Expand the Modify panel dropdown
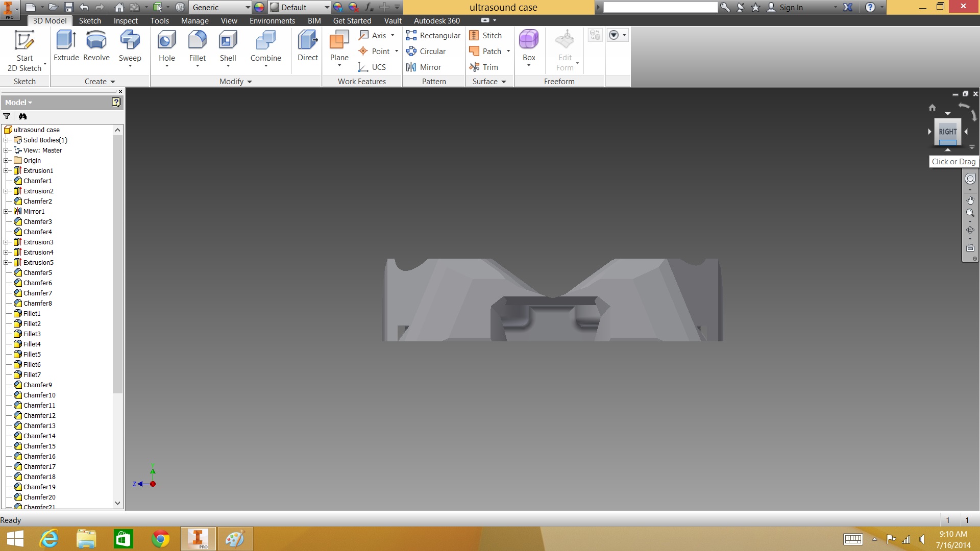Screen dimensions: 980x551 point(236,81)
